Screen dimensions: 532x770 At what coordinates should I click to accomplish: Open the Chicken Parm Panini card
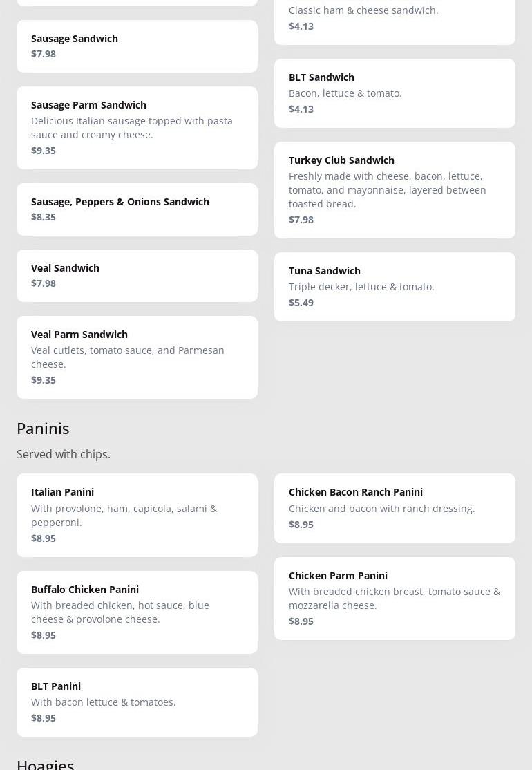coord(394,598)
